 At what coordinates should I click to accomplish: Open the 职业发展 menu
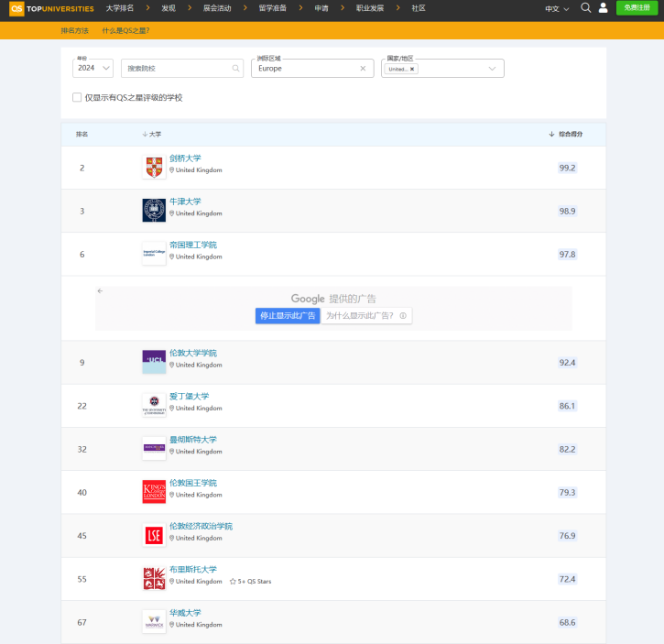pyautogui.click(x=370, y=8)
